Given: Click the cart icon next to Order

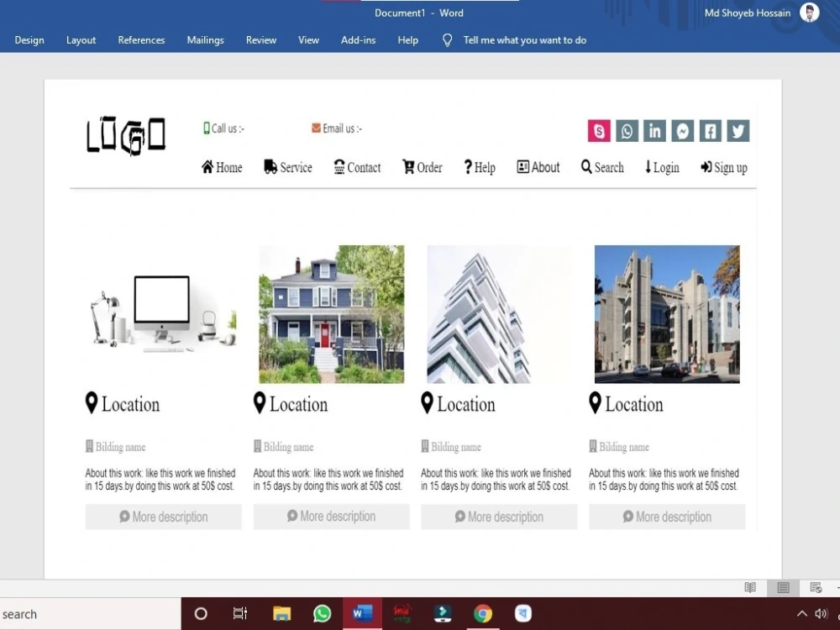Looking at the screenshot, I should click(x=409, y=166).
